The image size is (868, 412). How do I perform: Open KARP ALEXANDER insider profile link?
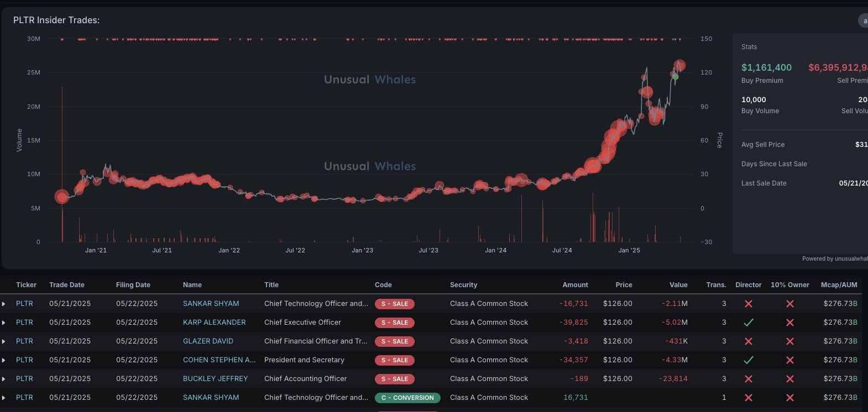click(x=215, y=323)
